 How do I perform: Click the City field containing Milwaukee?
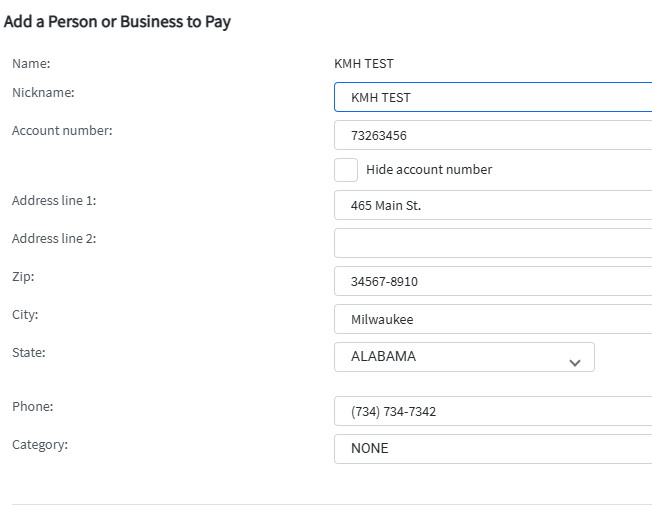coord(493,319)
